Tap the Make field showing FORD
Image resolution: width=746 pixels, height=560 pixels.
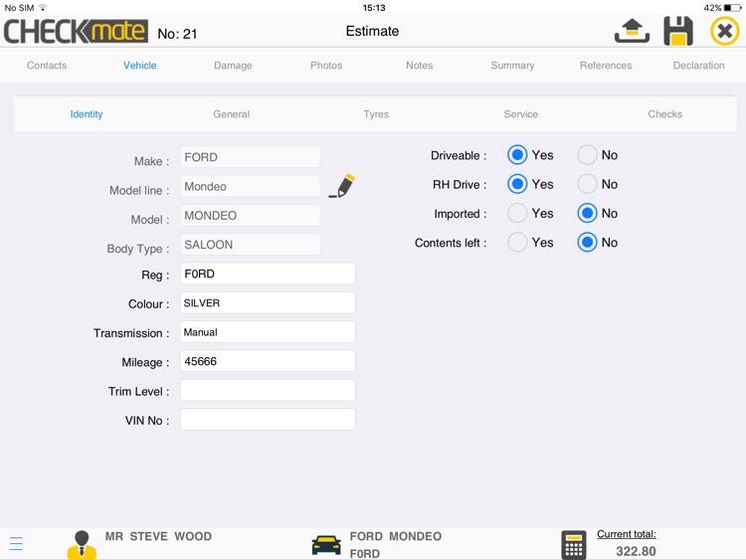251,157
